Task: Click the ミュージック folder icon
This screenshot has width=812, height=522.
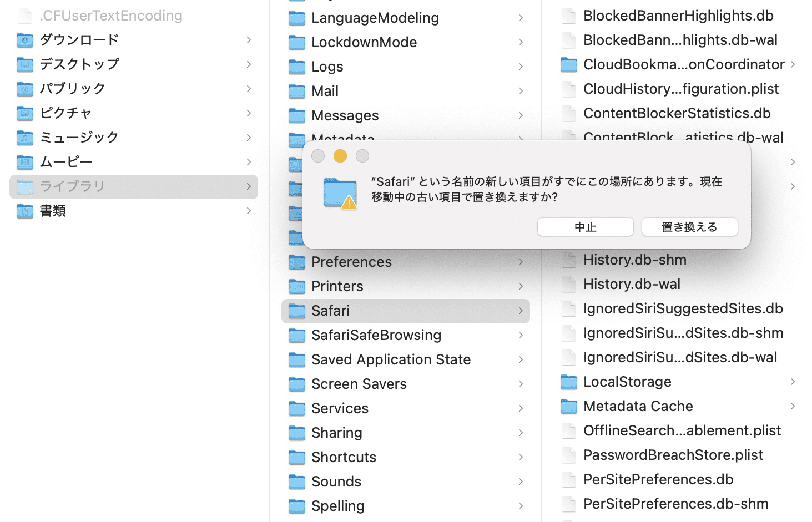Action: 25,138
